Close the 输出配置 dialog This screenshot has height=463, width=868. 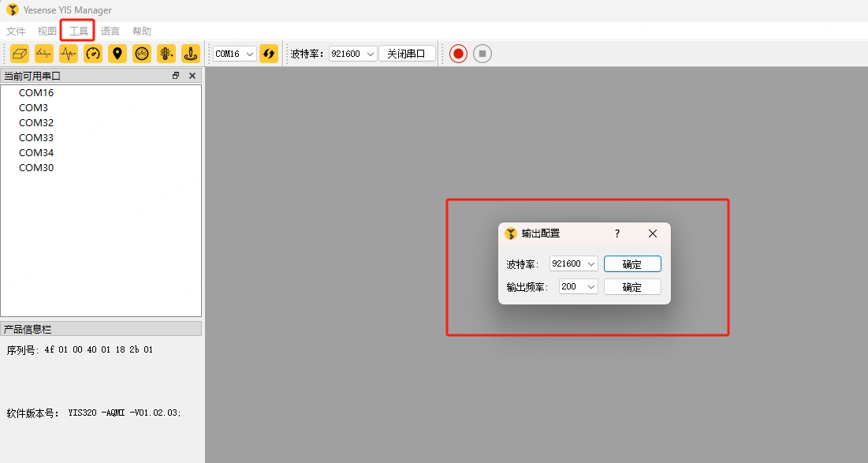(653, 233)
